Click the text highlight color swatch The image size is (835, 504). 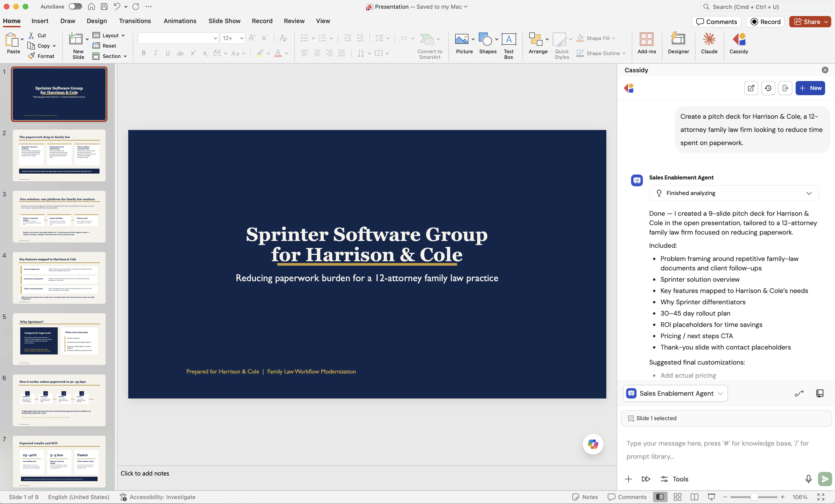[x=260, y=53]
